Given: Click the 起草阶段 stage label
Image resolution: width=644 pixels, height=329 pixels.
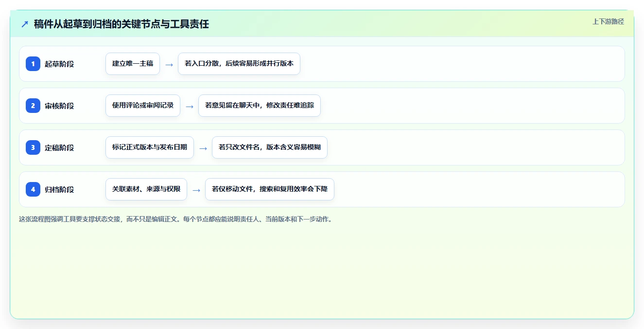Looking at the screenshot, I should (x=59, y=64).
